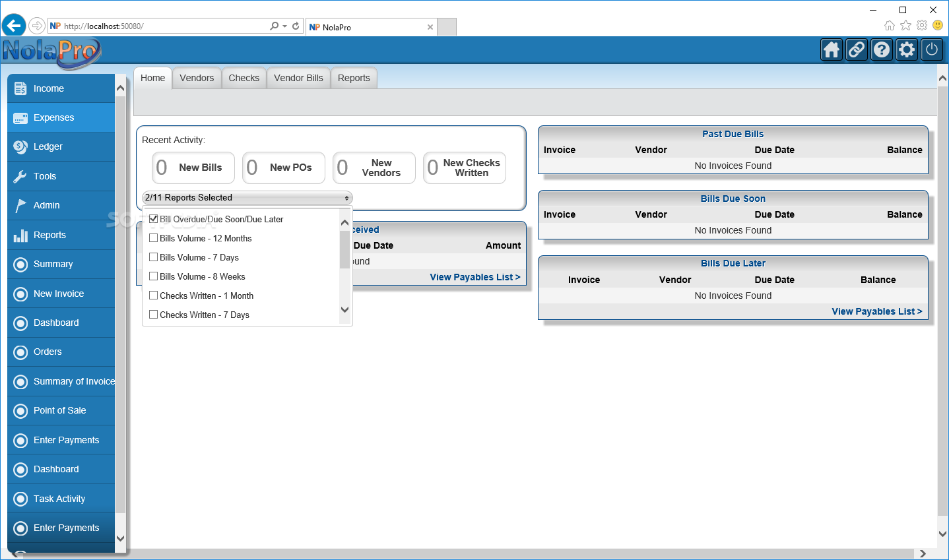Click the Home house icon in header
The image size is (949, 560).
(x=832, y=50)
